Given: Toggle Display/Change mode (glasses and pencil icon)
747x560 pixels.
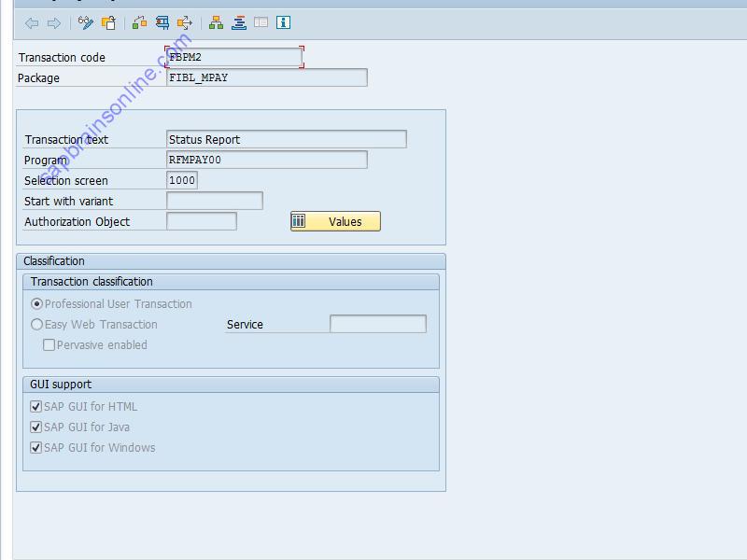Looking at the screenshot, I should (x=86, y=22).
